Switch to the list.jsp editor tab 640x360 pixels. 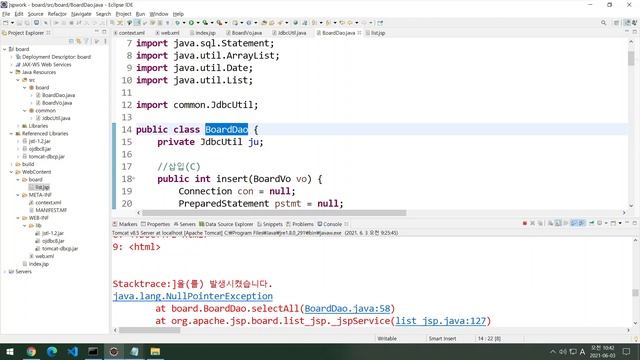click(376, 33)
